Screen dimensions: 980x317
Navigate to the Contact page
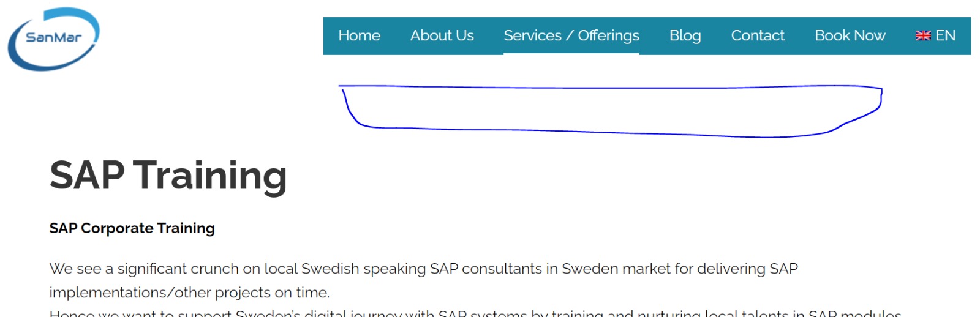pos(757,35)
